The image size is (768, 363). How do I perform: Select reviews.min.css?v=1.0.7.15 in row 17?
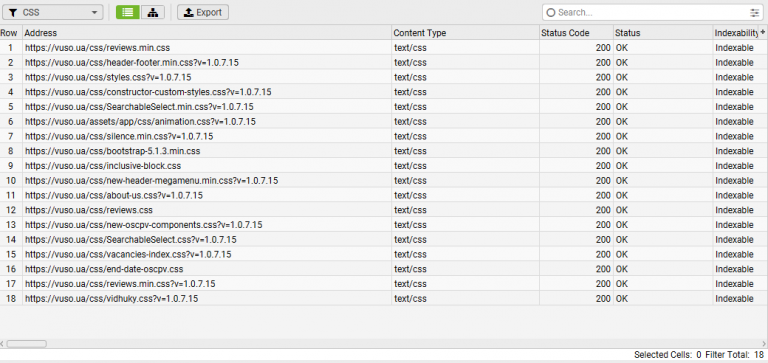(207, 284)
